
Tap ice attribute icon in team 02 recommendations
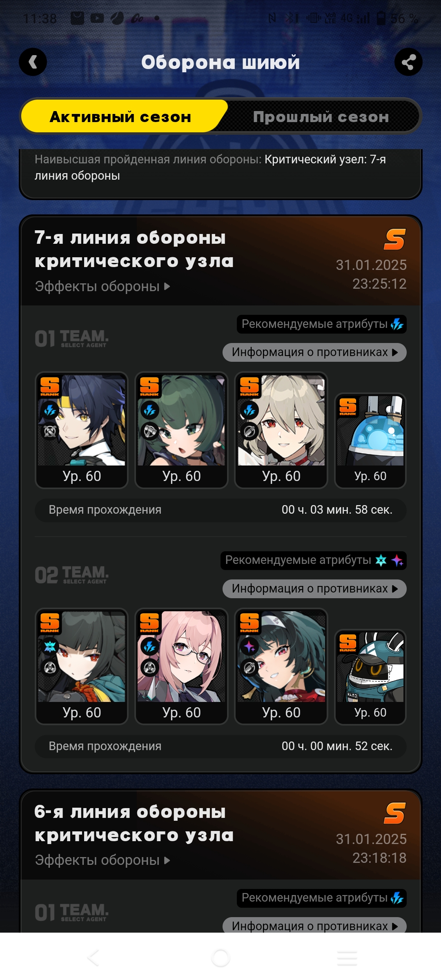tap(381, 560)
